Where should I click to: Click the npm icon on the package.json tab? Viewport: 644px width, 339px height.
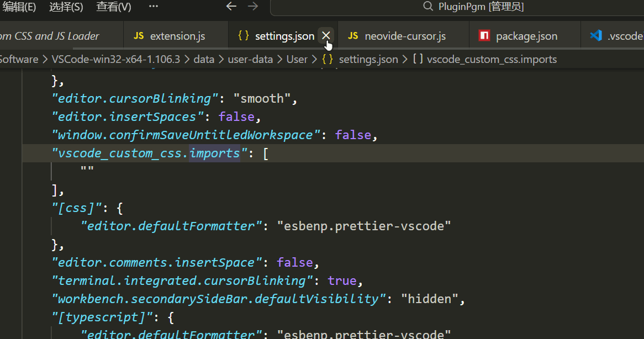point(484,35)
